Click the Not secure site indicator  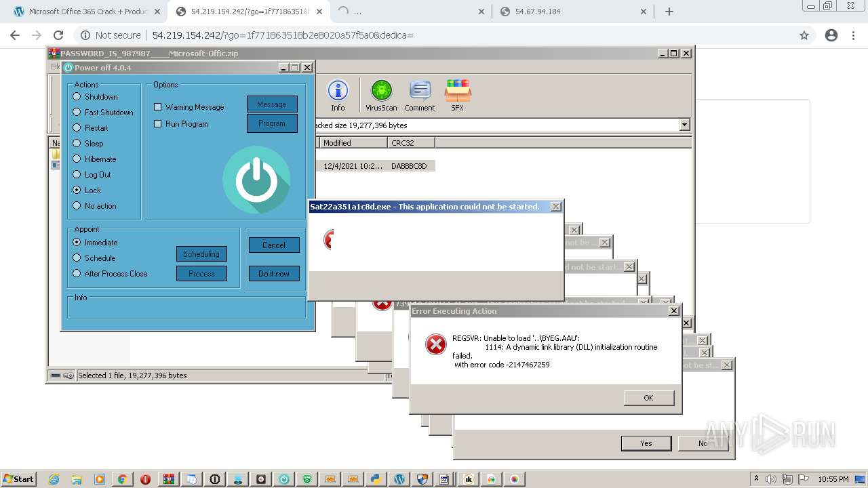click(x=111, y=35)
